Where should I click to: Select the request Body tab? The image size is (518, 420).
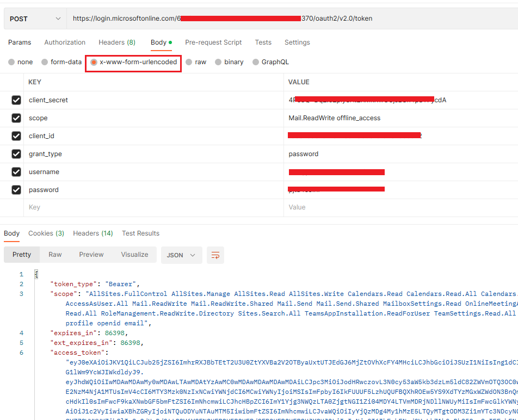coord(161,42)
